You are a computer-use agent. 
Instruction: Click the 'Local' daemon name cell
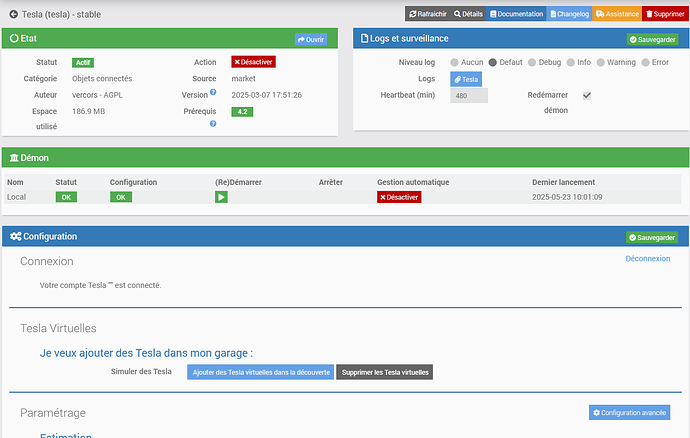(16, 197)
